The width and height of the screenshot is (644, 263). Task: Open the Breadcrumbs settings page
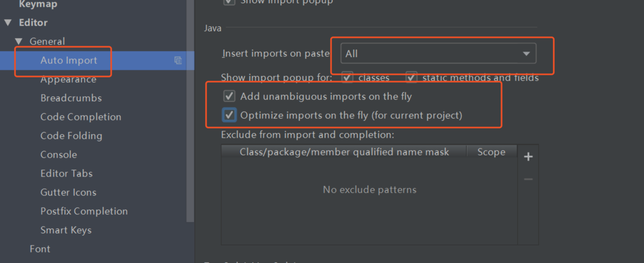pyautogui.click(x=71, y=98)
